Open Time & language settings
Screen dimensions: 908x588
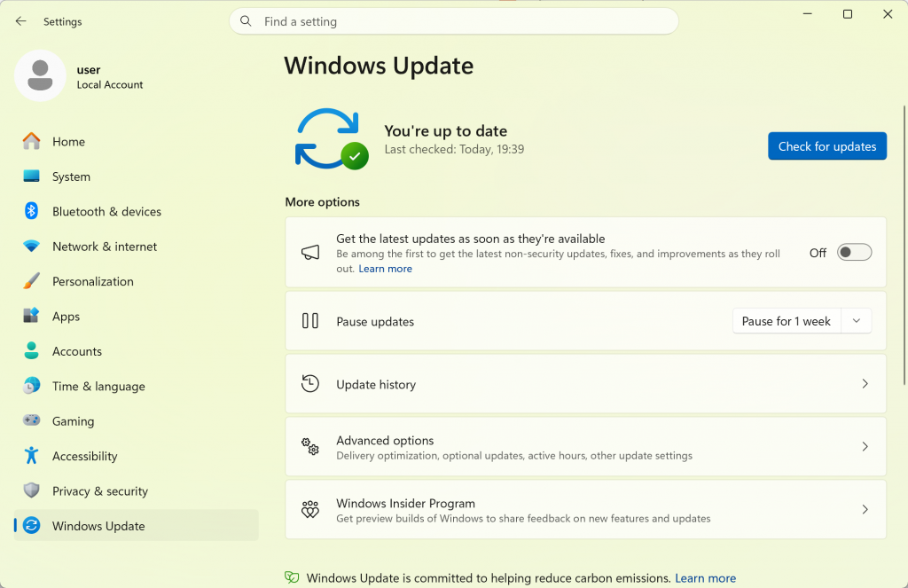[x=136, y=386]
